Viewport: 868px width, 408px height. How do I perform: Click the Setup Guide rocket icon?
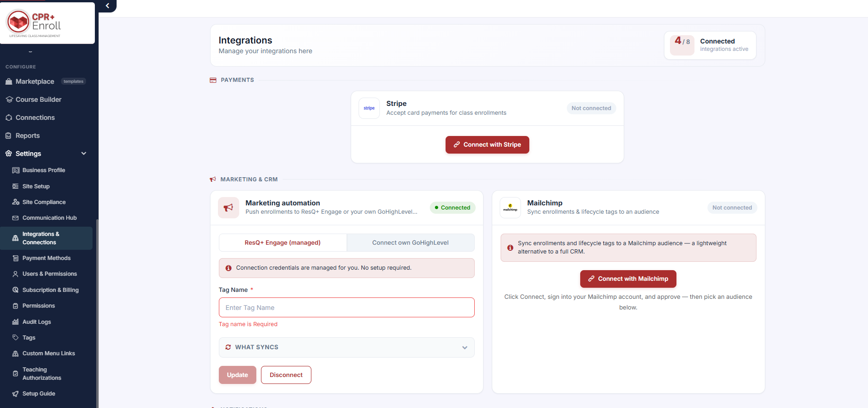[16, 394]
